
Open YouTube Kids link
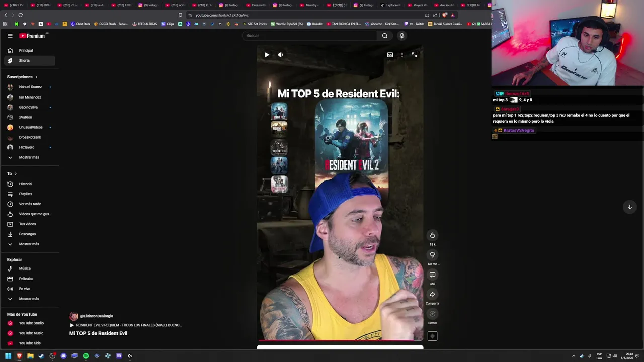[30, 343]
